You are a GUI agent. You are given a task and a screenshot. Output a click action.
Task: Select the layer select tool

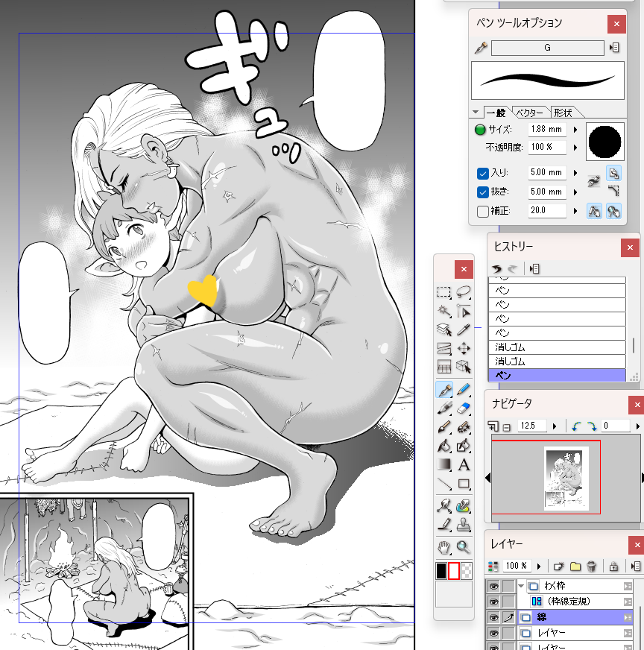443,329
